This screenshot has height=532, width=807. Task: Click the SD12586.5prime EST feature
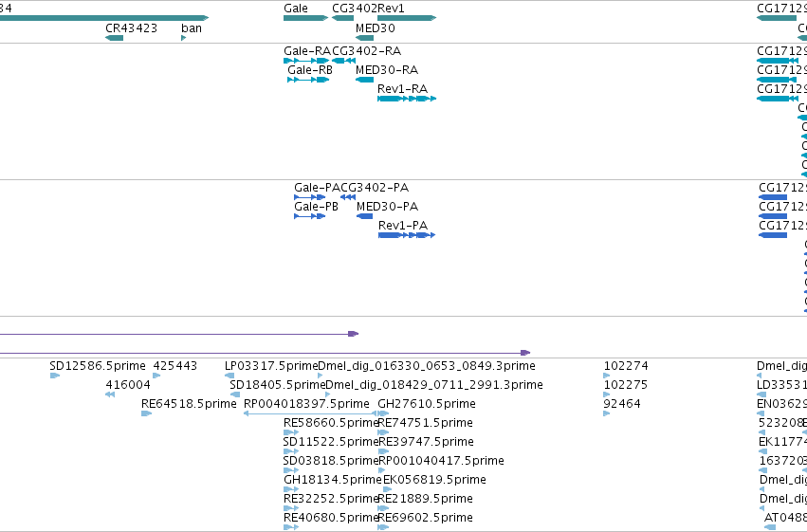[x=55, y=376]
